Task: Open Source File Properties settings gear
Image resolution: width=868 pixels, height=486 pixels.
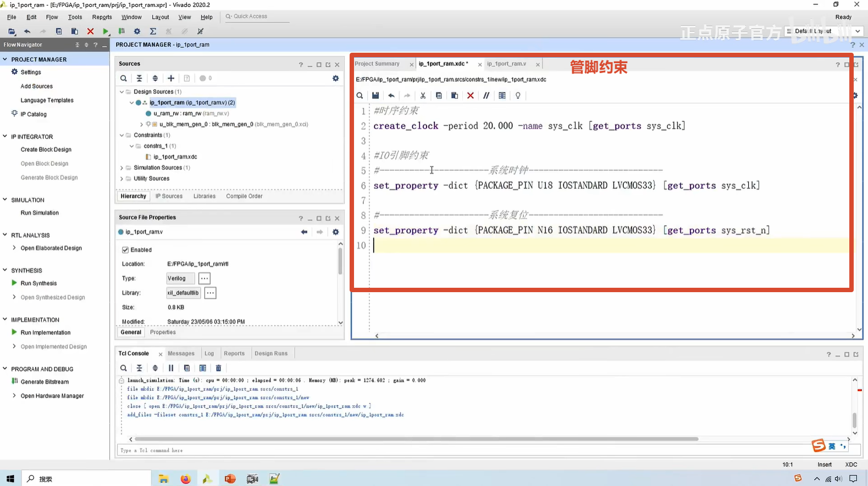Action: 336,232
